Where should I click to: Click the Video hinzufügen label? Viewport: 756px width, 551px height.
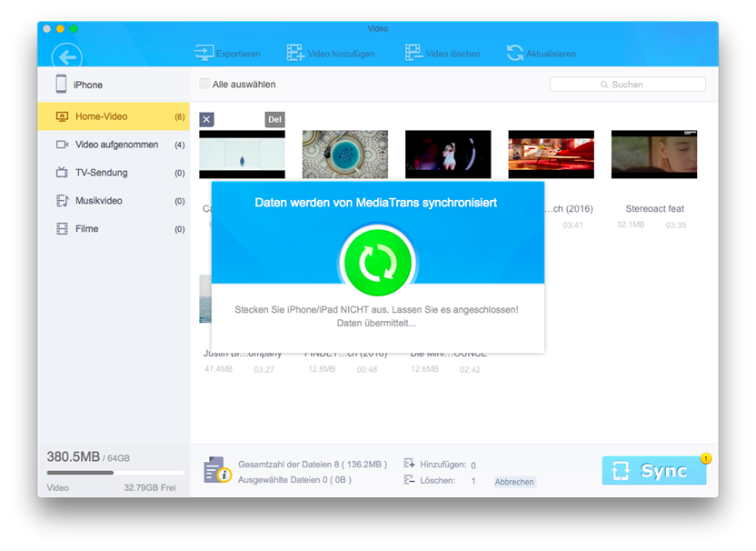(x=341, y=54)
